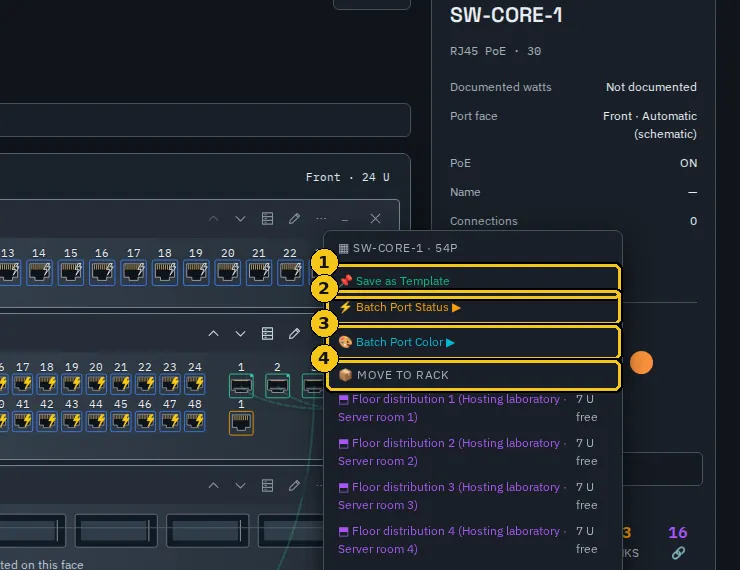
Task: Select the orange-outlined port 1
Action: pos(241,423)
